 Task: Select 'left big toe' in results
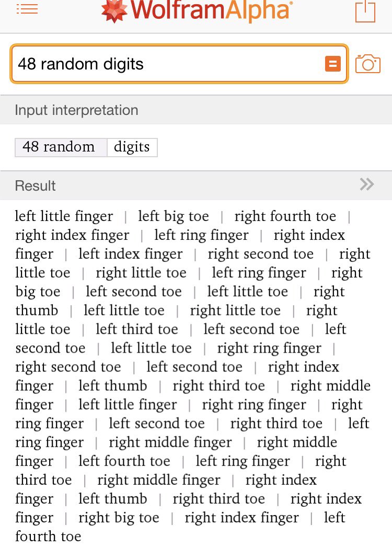[x=174, y=216]
